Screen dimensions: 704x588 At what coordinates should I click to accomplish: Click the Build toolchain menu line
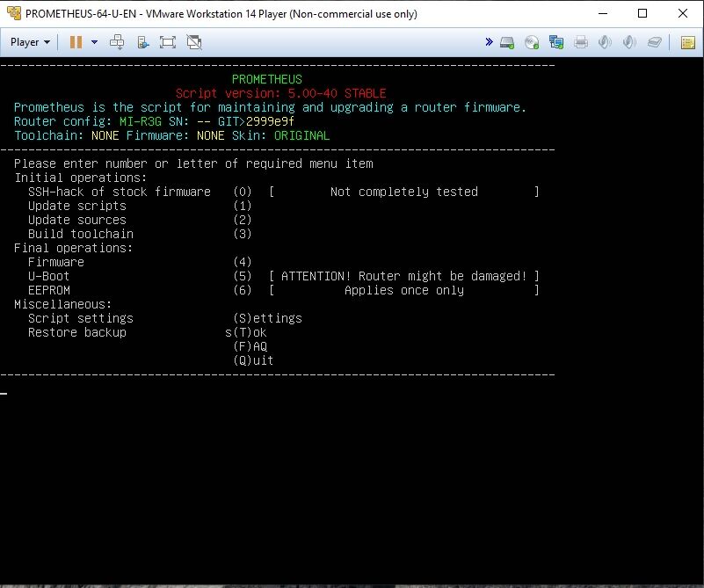pos(140,234)
